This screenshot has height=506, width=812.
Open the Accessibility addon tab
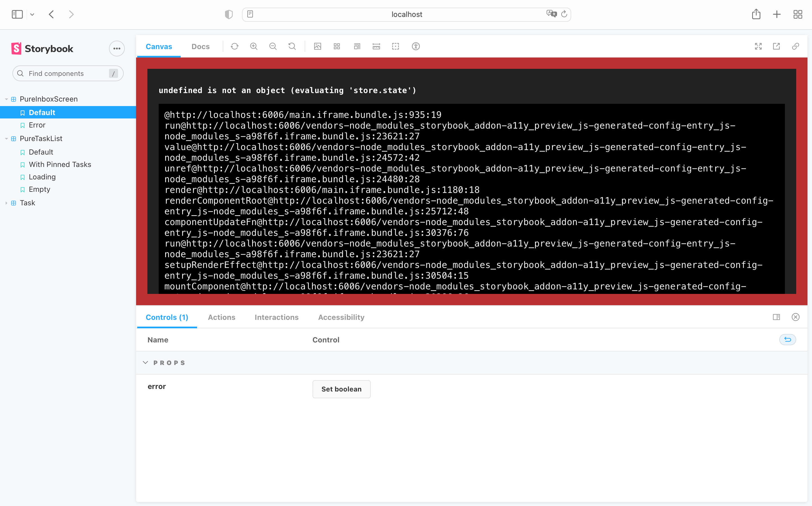[x=341, y=317]
